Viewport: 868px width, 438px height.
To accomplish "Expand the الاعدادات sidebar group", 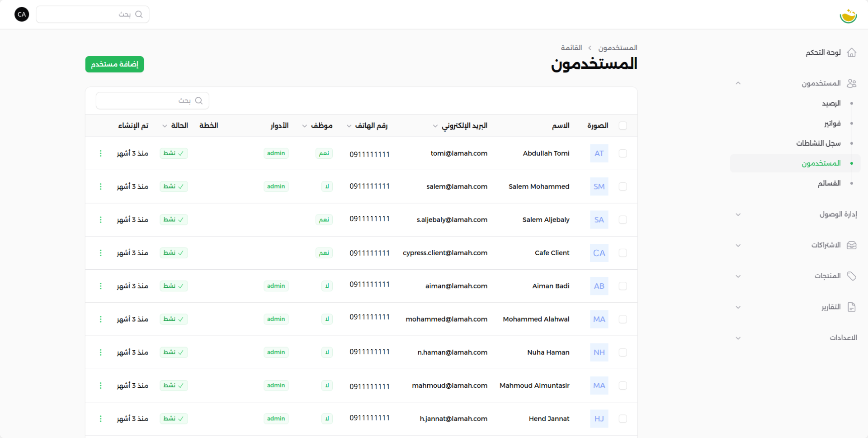I will (x=738, y=338).
